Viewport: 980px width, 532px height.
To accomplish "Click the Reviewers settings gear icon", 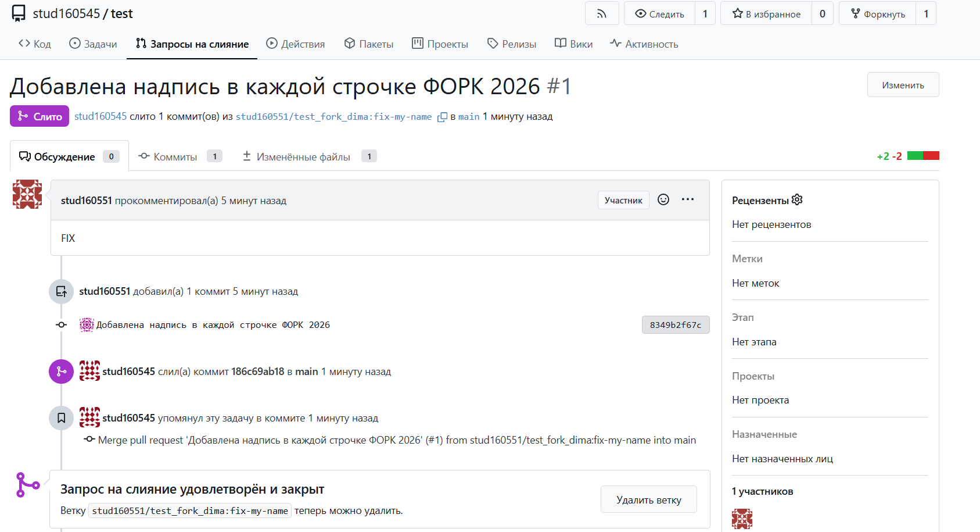I will [797, 199].
